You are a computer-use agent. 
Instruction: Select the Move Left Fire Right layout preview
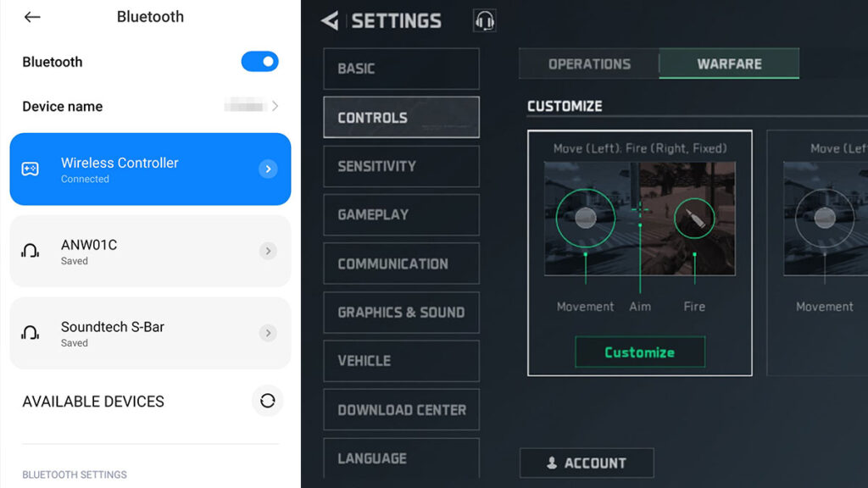(640, 250)
